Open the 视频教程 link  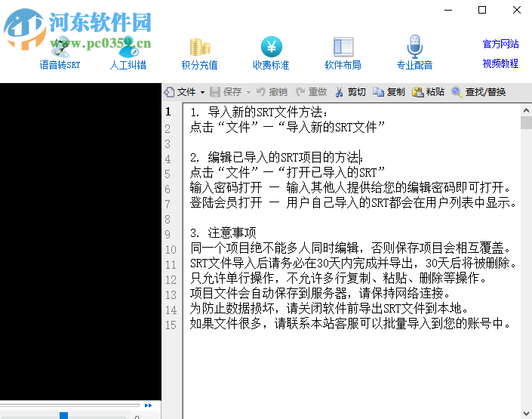[500, 63]
